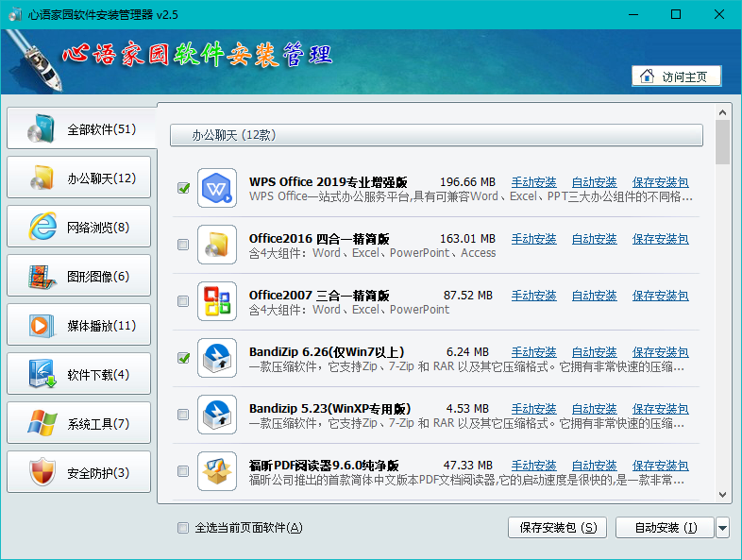Viewport: 742px width, 560px height.
Task: Check the Office2007 三合一精简版 checkbox
Action: (x=183, y=301)
